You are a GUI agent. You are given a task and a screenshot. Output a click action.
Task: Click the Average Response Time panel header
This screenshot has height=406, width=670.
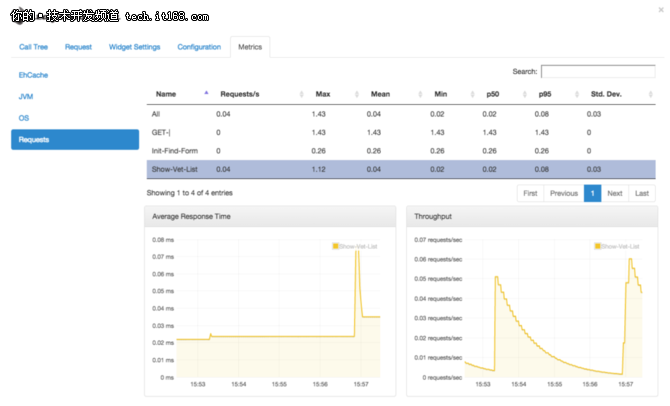[270, 217]
